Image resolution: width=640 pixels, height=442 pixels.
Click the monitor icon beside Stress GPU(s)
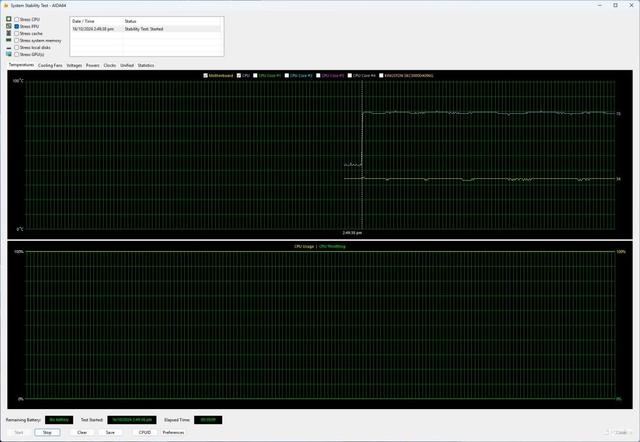tap(9, 54)
